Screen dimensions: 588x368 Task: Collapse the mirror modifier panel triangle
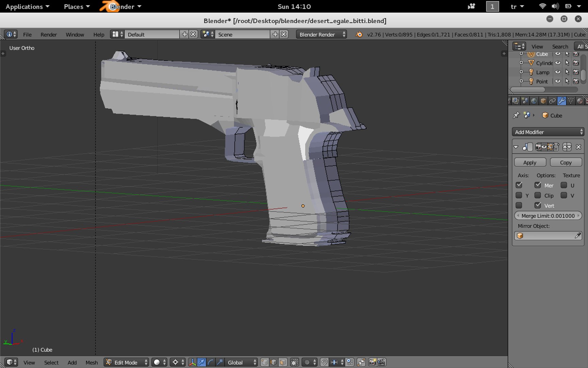click(x=516, y=147)
